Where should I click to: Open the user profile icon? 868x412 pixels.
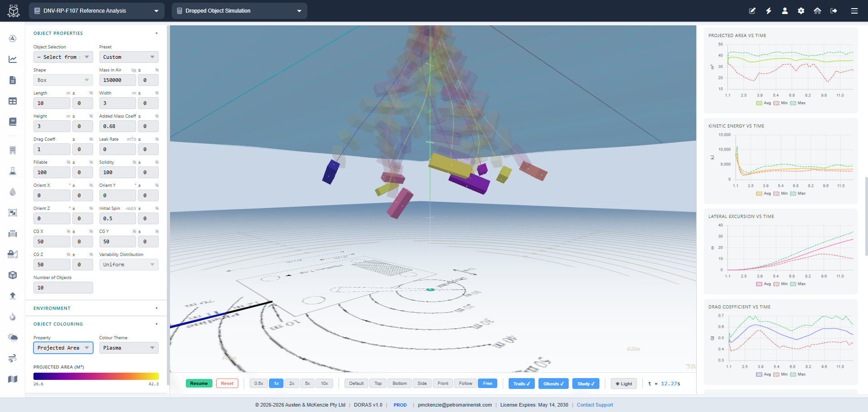click(x=785, y=11)
